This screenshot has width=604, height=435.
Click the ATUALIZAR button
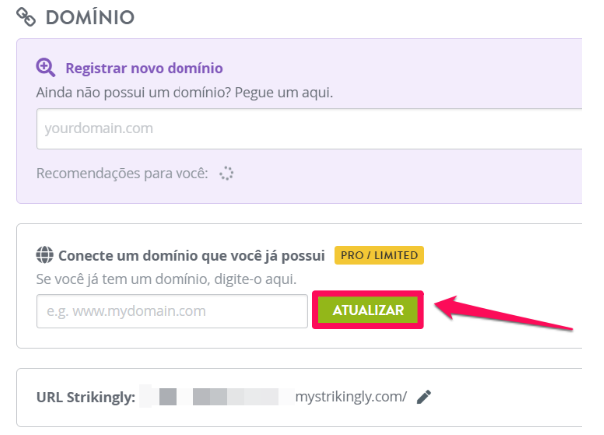click(x=368, y=310)
